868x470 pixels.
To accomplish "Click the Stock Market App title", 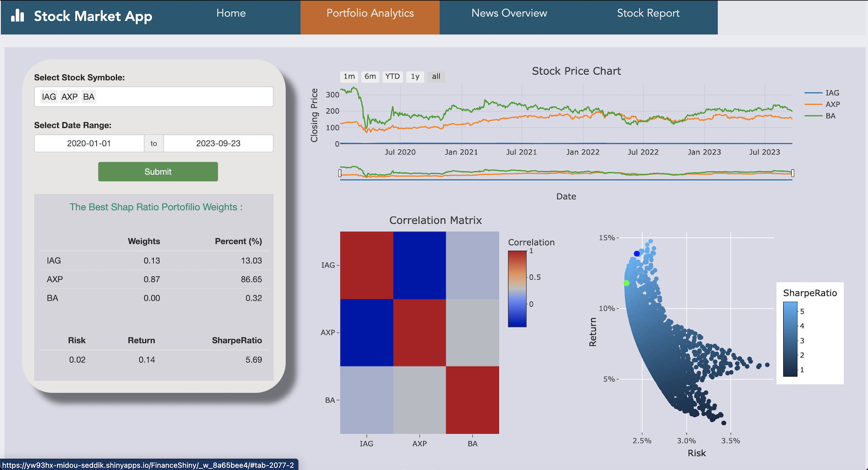I will coord(93,16).
